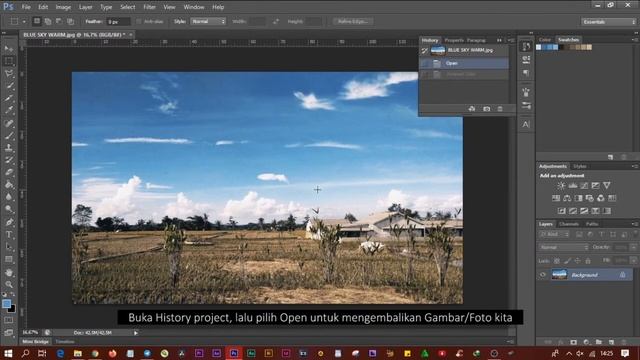Create new snapshot in History panel
The image size is (640, 360).
(487, 109)
